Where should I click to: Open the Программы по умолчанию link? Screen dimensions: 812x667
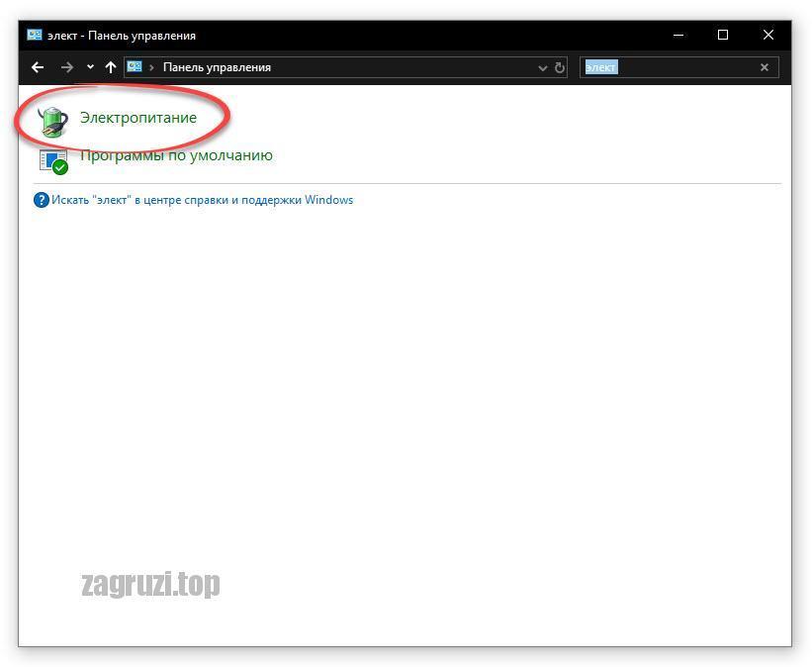176,155
